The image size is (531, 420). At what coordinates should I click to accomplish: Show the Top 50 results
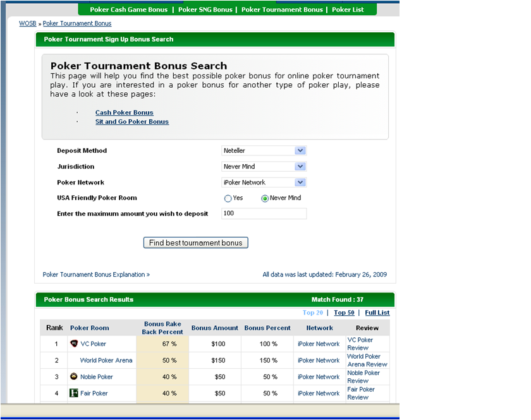coord(344,313)
